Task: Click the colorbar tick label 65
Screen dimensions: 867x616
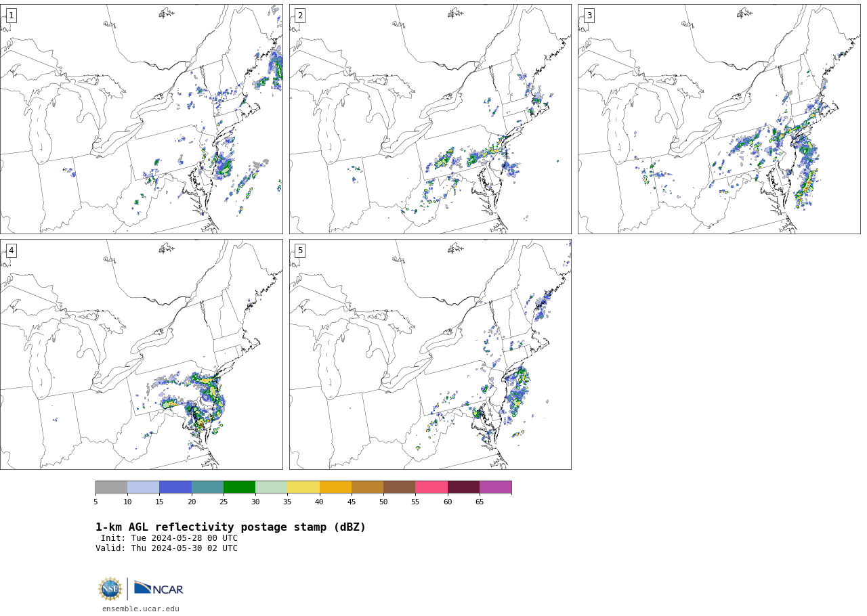Action: (x=480, y=502)
